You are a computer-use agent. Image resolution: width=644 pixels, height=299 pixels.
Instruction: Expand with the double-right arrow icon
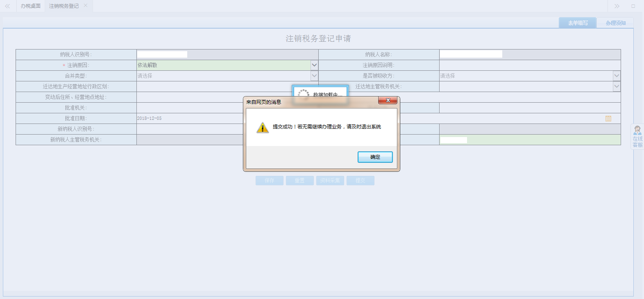tap(617, 6)
